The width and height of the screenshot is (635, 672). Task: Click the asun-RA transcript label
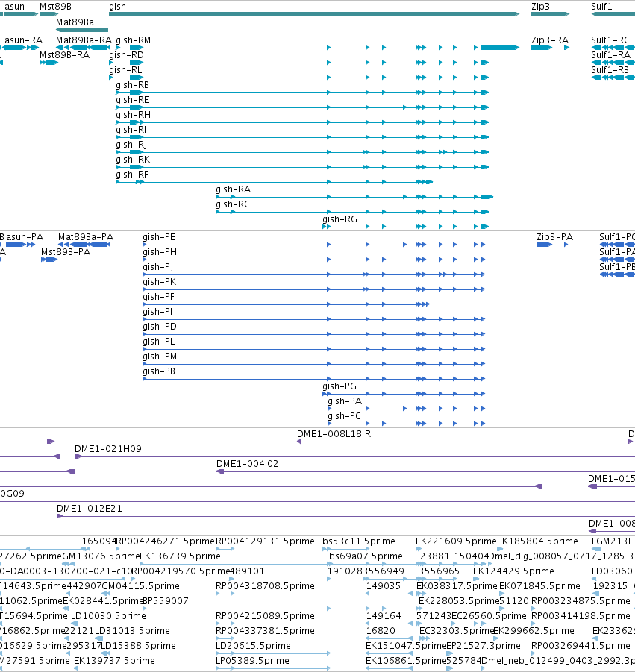(24, 40)
